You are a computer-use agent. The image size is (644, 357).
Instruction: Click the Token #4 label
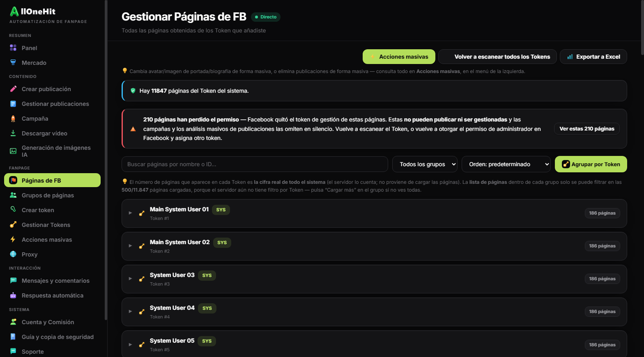pyautogui.click(x=160, y=317)
